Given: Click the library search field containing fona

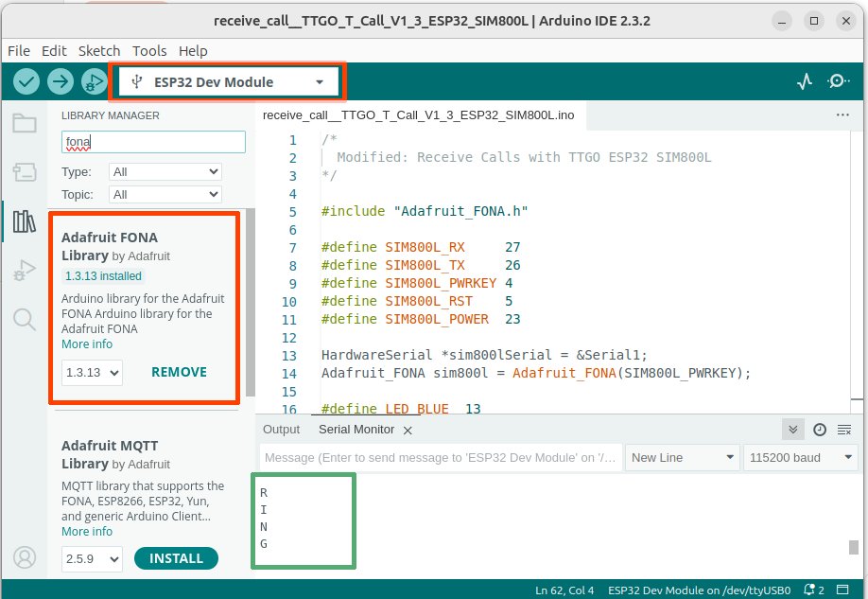Looking at the screenshot, I should (x=153, y=142).
